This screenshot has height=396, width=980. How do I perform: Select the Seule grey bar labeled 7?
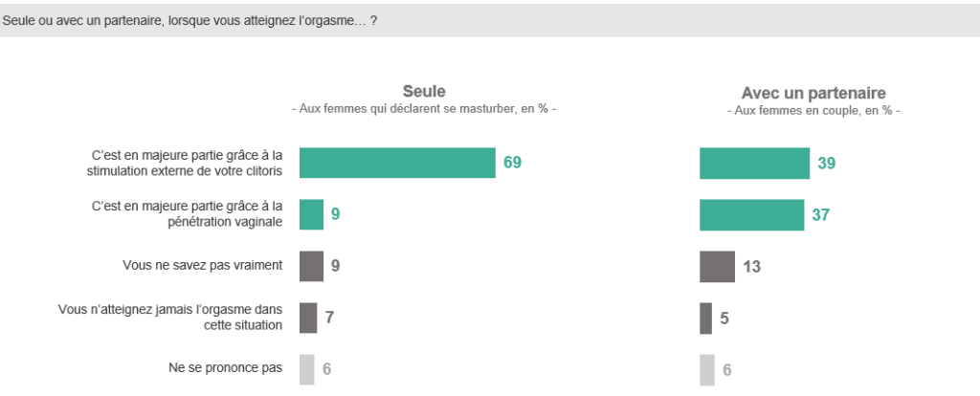click(308, 318)
